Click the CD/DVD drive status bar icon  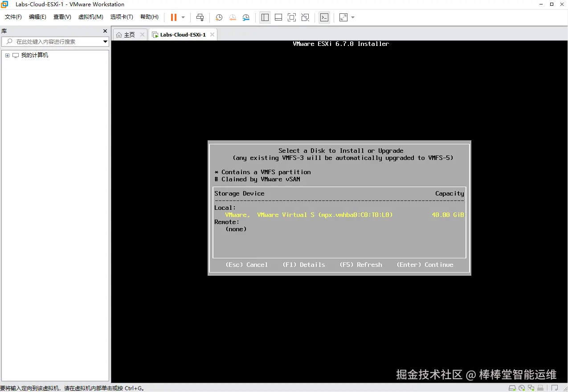pos(522,388)
